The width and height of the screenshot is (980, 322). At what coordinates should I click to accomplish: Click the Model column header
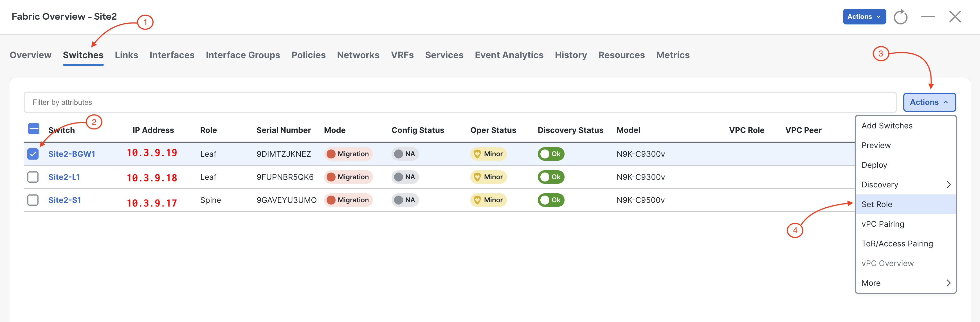click(628, 130)
